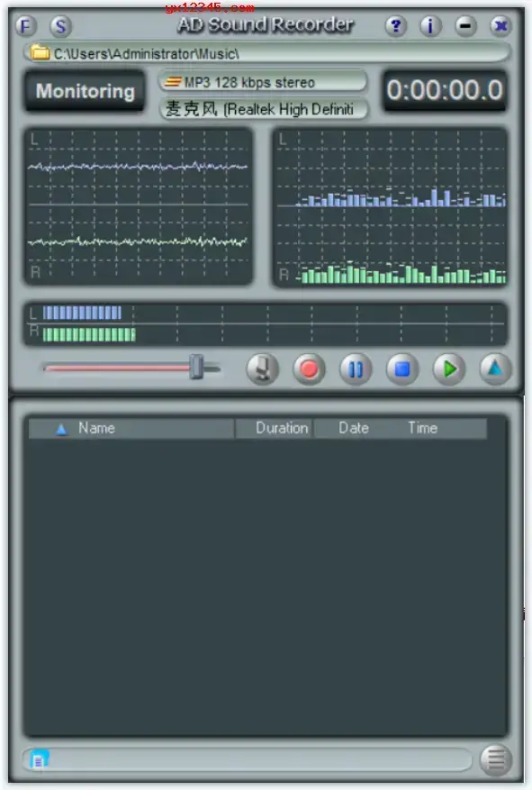Viewport: 532px width, 790px height.
Task: Open the list menu button at bottom right
Action: tap(495, 759)
